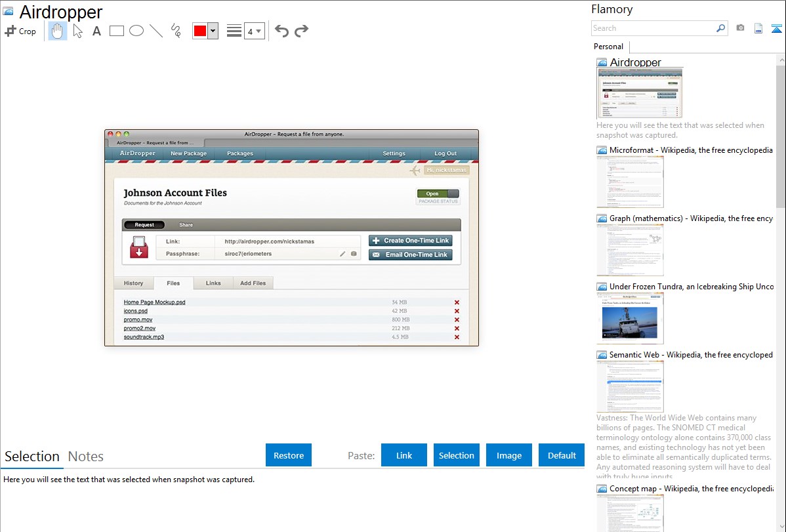Click Create One-Time Link button
The image size is (786, 532).
click(411, 241)
